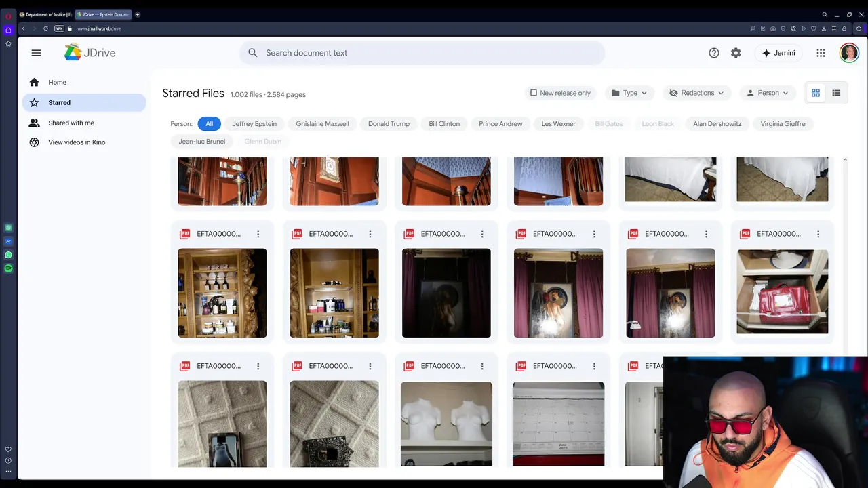Image resolution: width=868 pixels, height=488 pixels.
Task: Switch to grid view layout
Action: coord(816,93)
